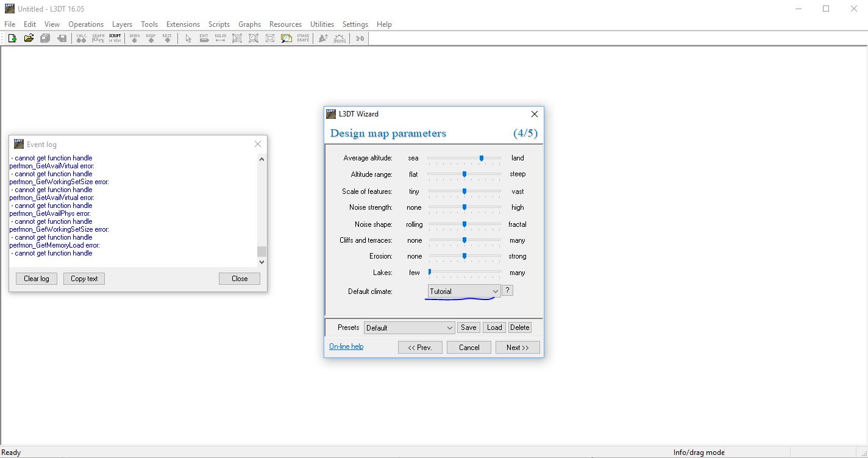Click the CALC. toolbar icon
This screenshot has width=868, height=458.
tap(81, 38)
